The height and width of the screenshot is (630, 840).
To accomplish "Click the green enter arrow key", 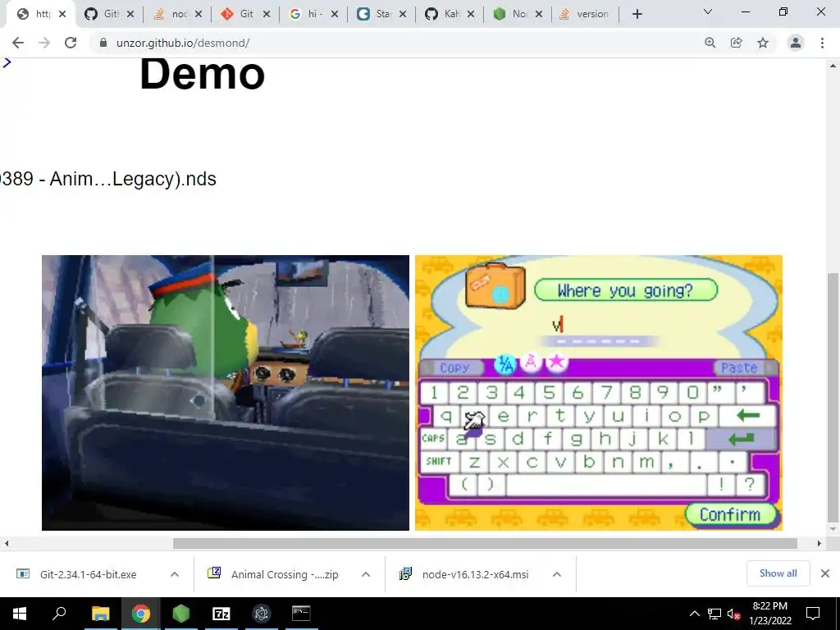I will (x=742, y=439).
